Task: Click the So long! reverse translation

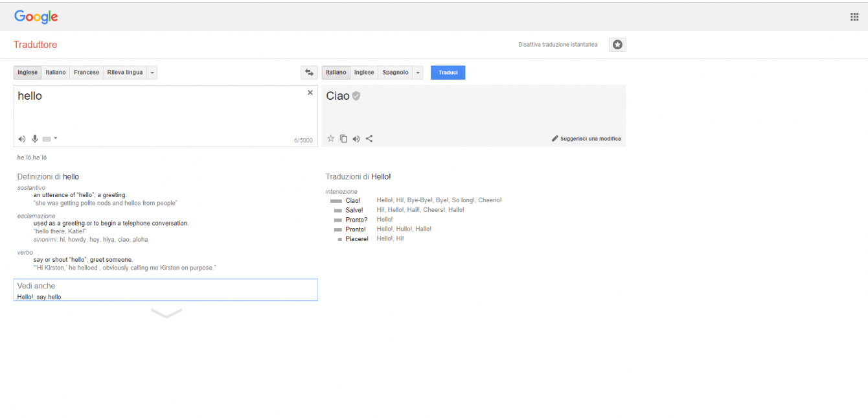Action: click(463, 200)
